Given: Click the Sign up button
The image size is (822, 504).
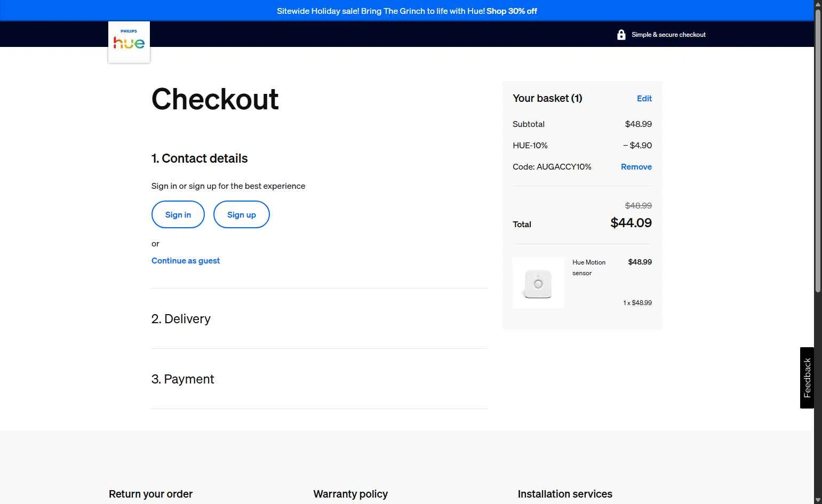Looking at the screenshot, I should click(x=242, y=214).
